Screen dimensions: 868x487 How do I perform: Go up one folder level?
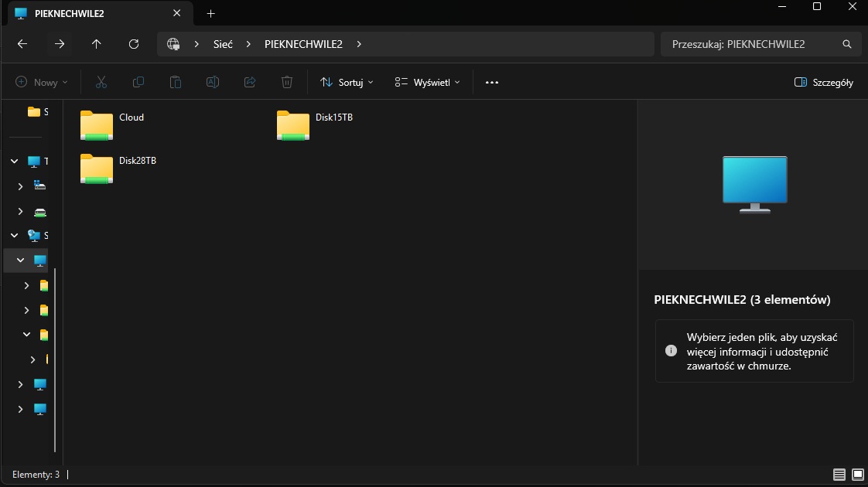pyautogui.click(x=97, y=44)
